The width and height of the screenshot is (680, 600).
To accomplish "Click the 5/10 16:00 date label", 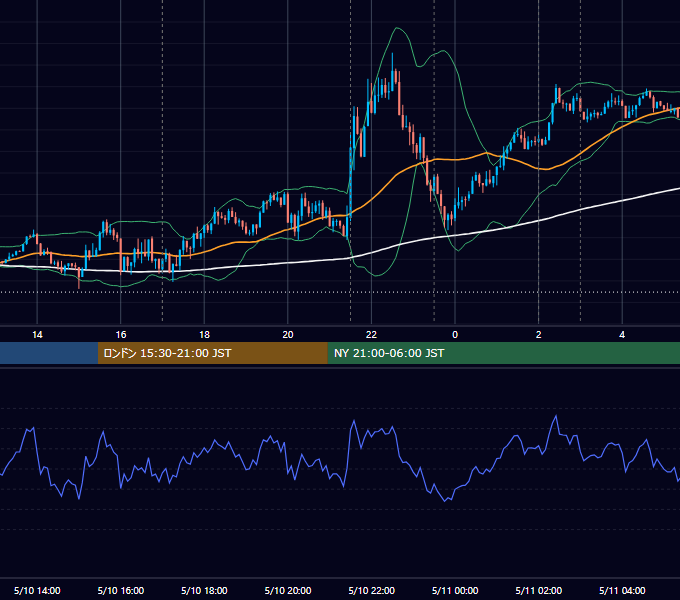I will 121,590.
